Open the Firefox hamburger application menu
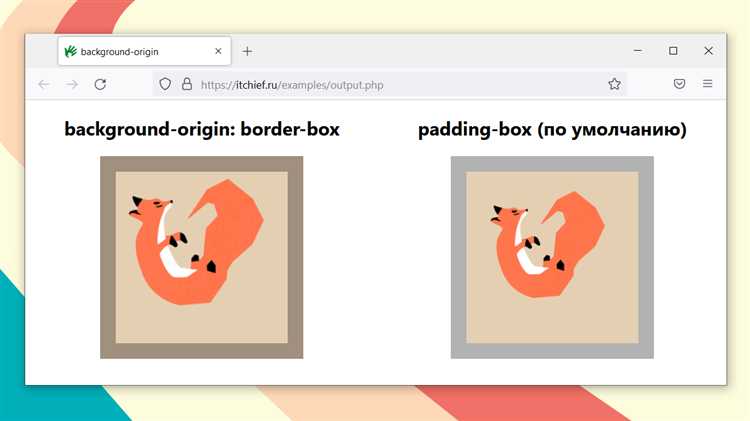Viewport: 750px width, 421px height. click(708, 85)
